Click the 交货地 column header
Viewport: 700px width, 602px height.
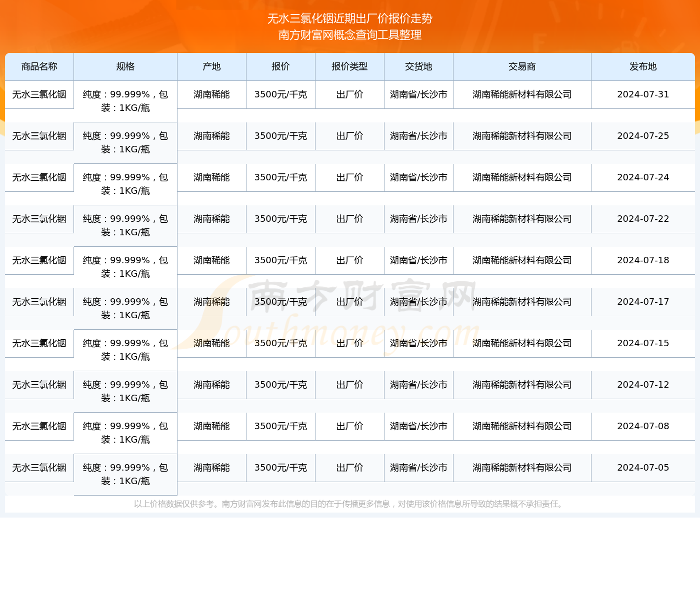(419, 66)
